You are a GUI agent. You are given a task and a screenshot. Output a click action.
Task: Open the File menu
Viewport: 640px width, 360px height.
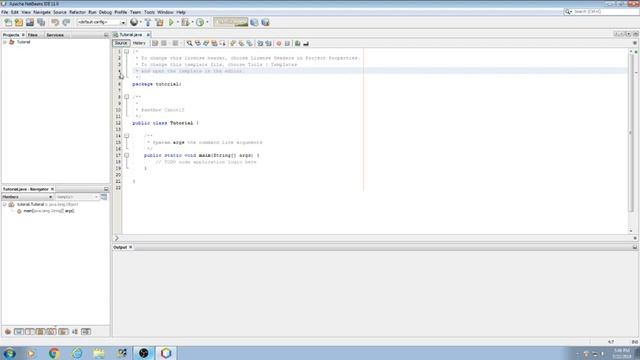coord(4,12)
